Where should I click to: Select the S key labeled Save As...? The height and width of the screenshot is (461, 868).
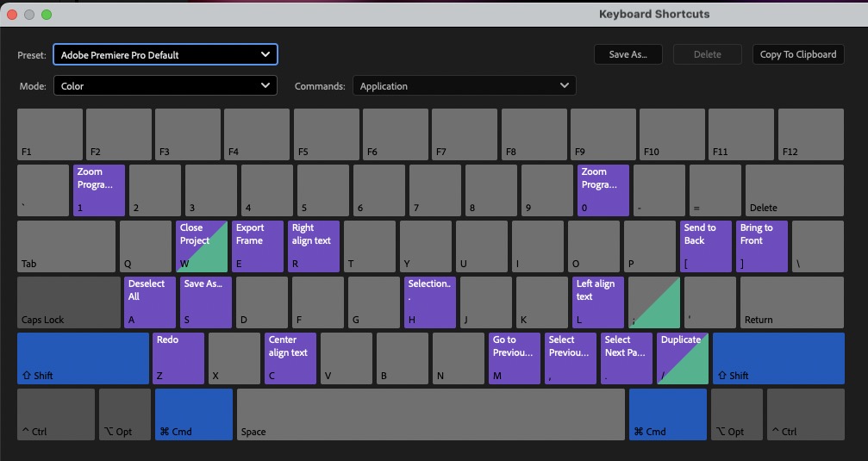[x=205, y=302]
